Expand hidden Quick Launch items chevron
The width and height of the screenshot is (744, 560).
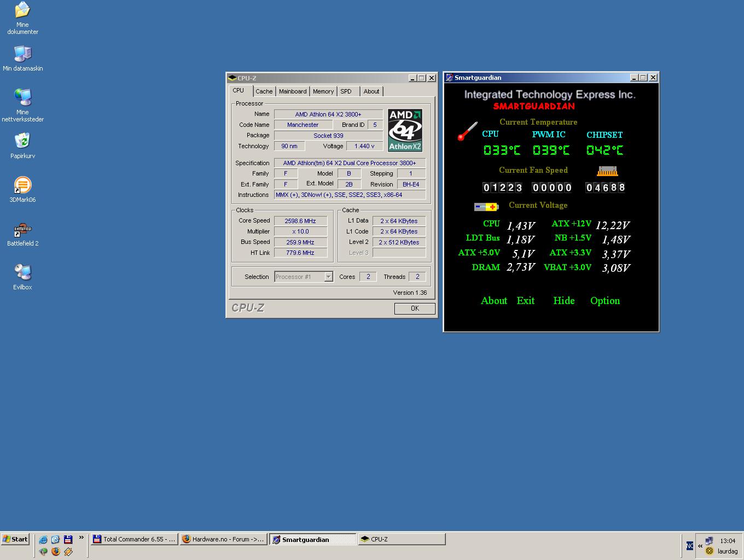pos(81,538)
